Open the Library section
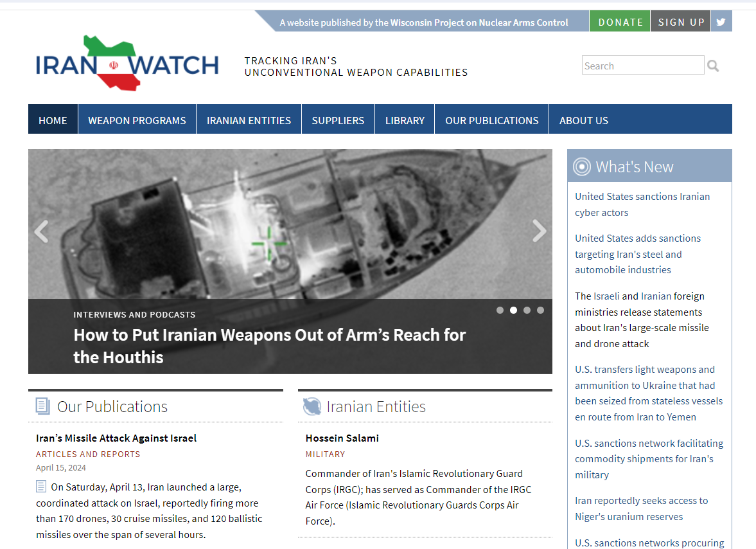 pyautogui.click(x=405, y=120)
